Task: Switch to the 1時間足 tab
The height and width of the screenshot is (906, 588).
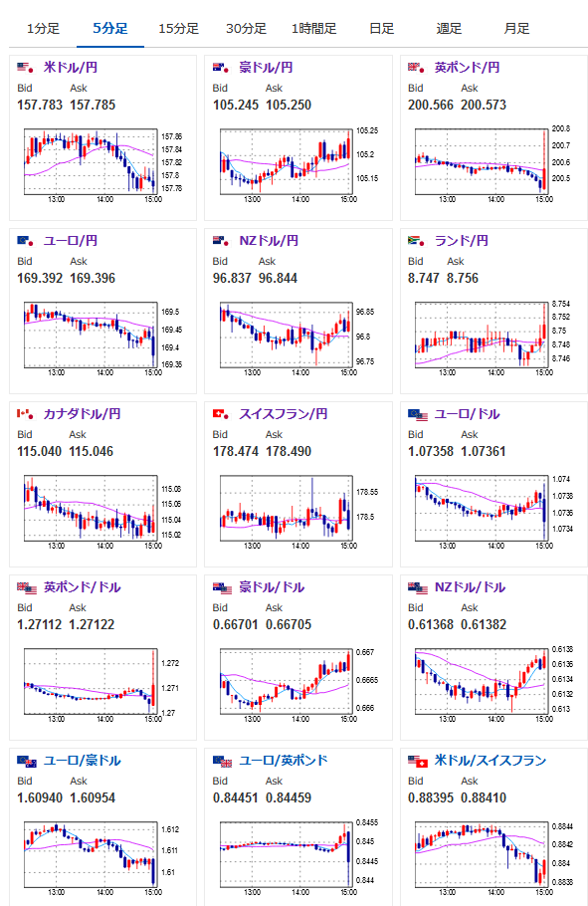Action: pyautogui.click(x=313, y=28)
